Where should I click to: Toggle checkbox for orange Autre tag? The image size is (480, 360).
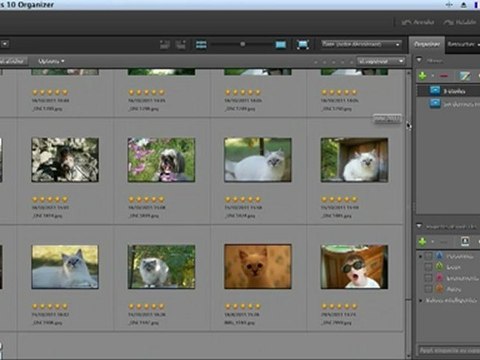428,288
